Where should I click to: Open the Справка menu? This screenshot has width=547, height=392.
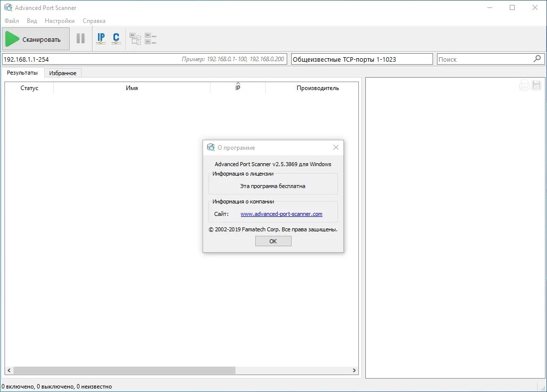[x=94, y=20]
